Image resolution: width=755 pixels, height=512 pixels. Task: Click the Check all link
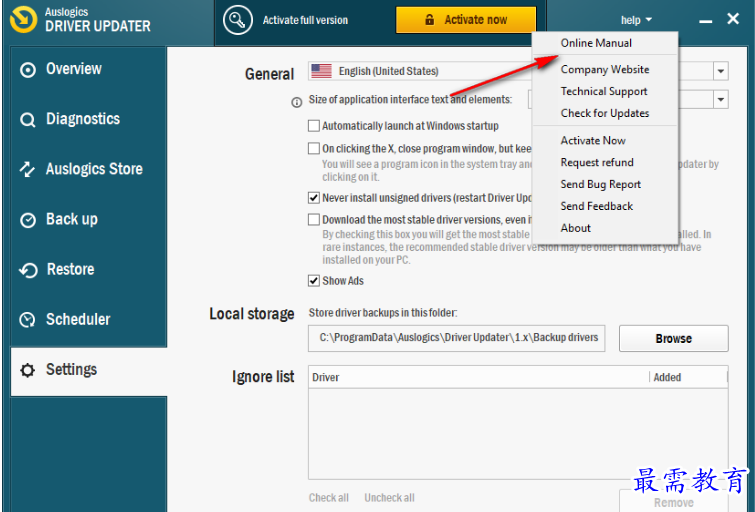329,498
